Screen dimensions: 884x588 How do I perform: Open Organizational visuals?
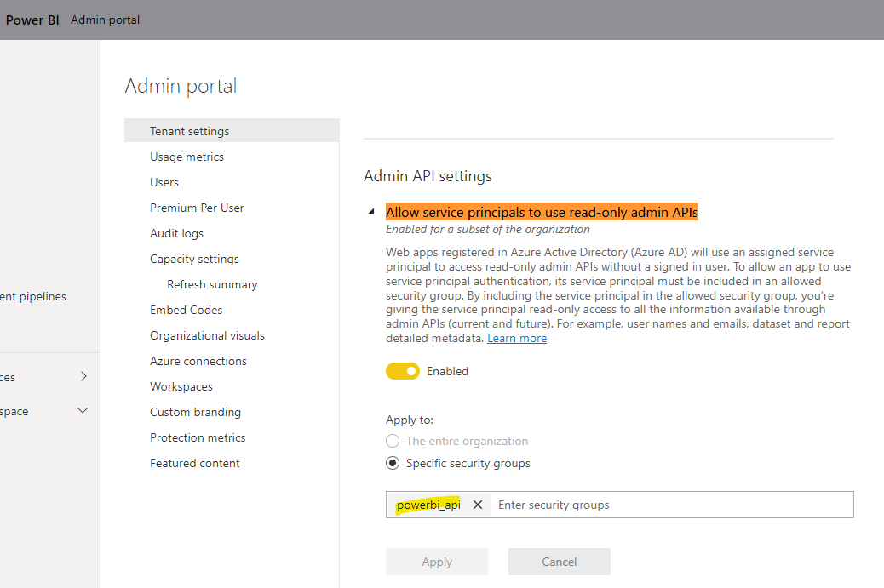click(207, 335)
